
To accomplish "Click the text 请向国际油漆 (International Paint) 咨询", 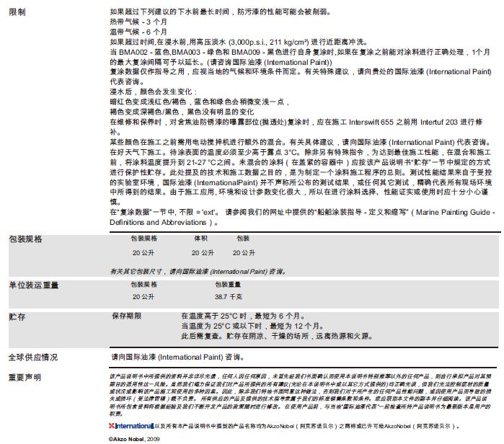I will click(x=178, y=358).
